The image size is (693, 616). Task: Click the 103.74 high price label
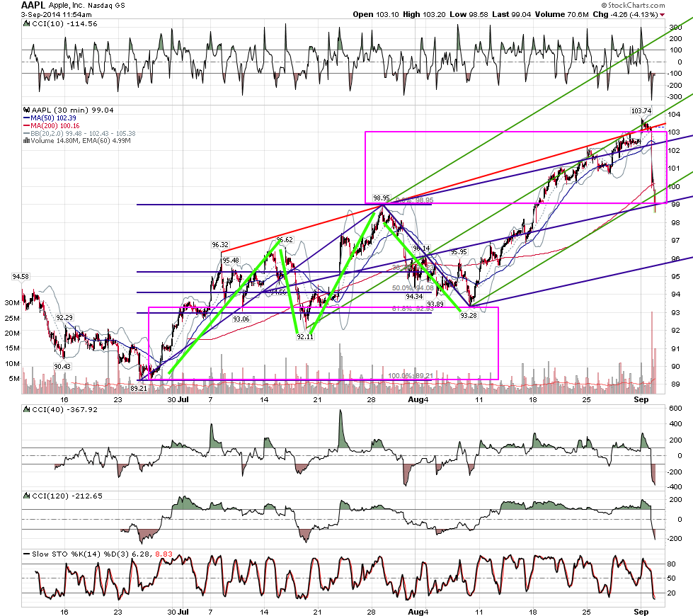[641, 111]
